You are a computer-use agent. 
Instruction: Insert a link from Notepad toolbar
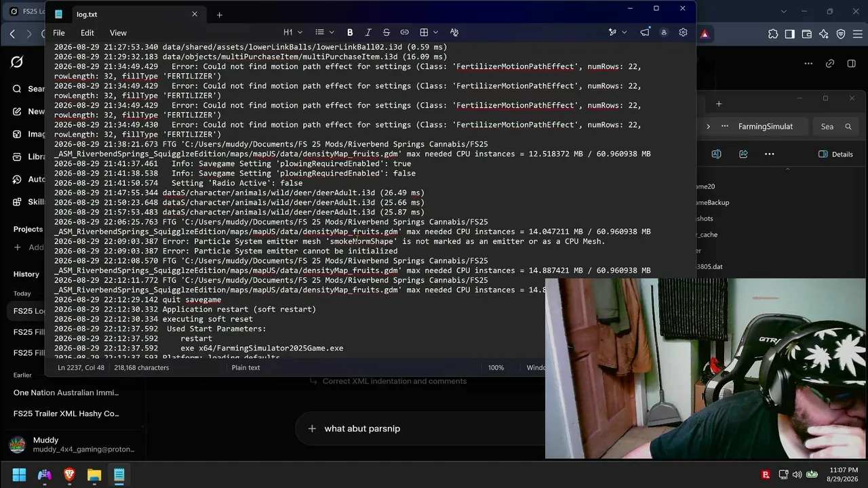point(405,33)
